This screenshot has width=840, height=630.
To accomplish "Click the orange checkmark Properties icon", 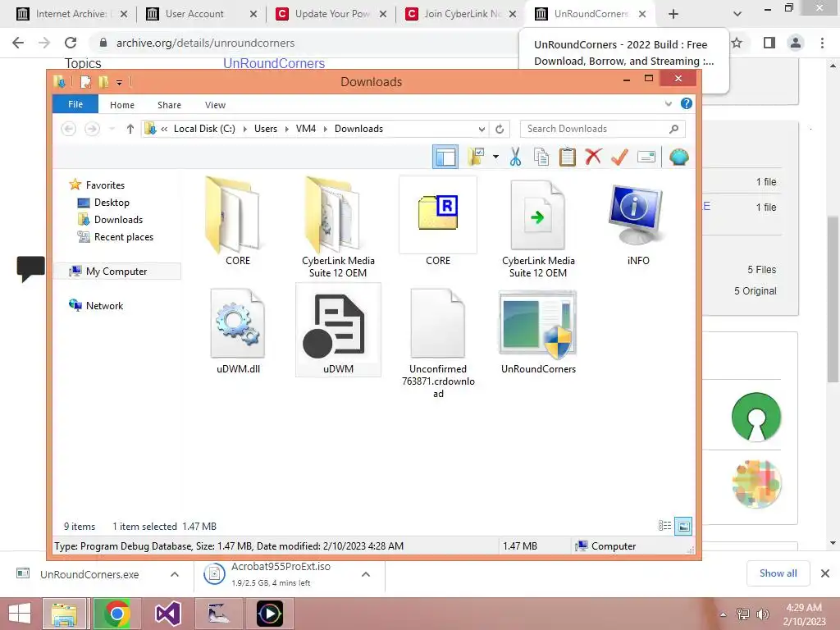I will (619, 157).
